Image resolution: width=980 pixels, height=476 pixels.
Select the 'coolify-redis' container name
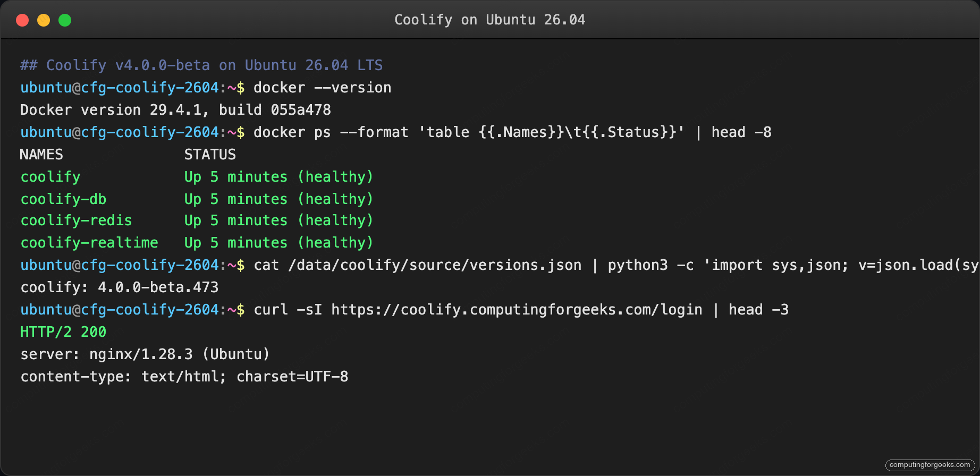(76, 220)
